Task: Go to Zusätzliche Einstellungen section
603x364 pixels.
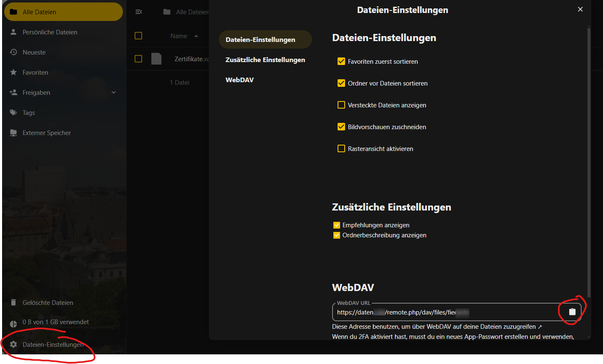Action: pos(265,60)
